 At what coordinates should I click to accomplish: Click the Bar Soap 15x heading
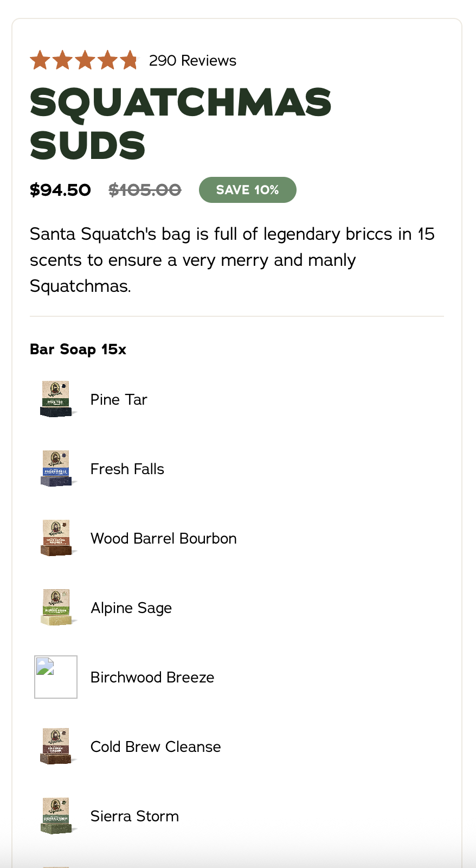(78, 349)
